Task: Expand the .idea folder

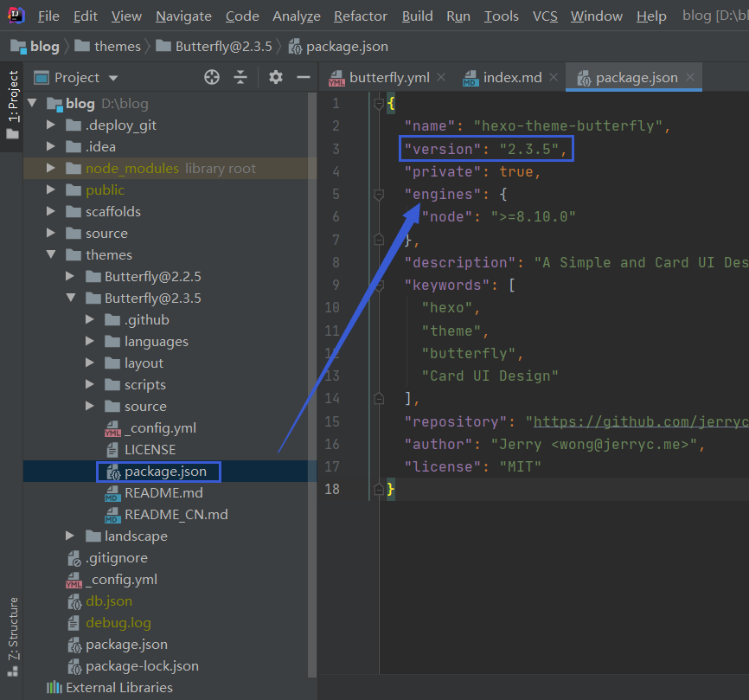Action: [x=51, y=146]
